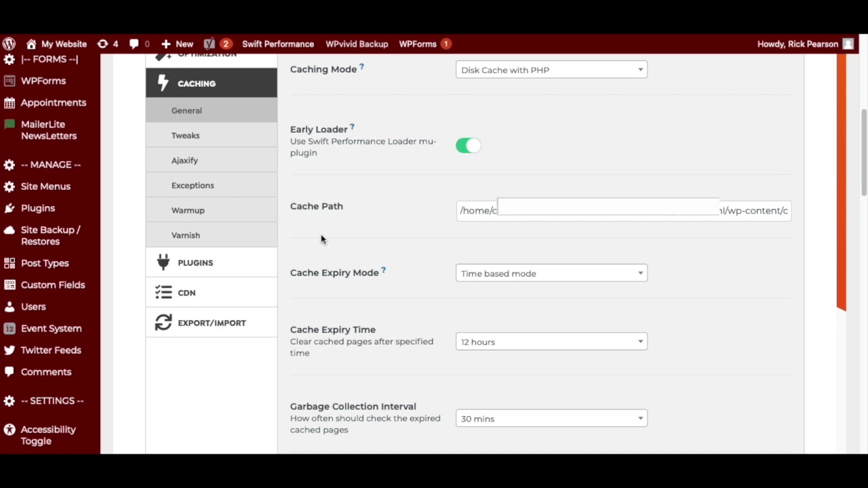
Task: Toggle the Early Loader switch
Action: tap(468, 146)
